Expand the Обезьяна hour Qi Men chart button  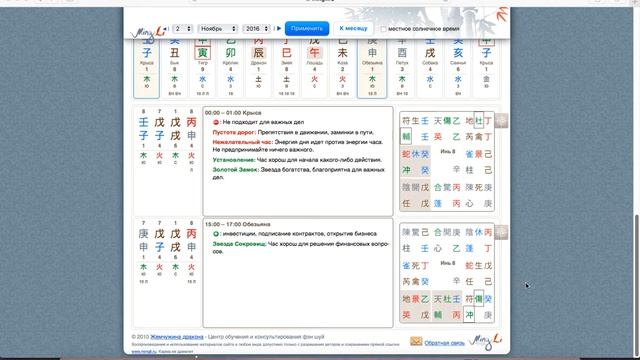502,232
